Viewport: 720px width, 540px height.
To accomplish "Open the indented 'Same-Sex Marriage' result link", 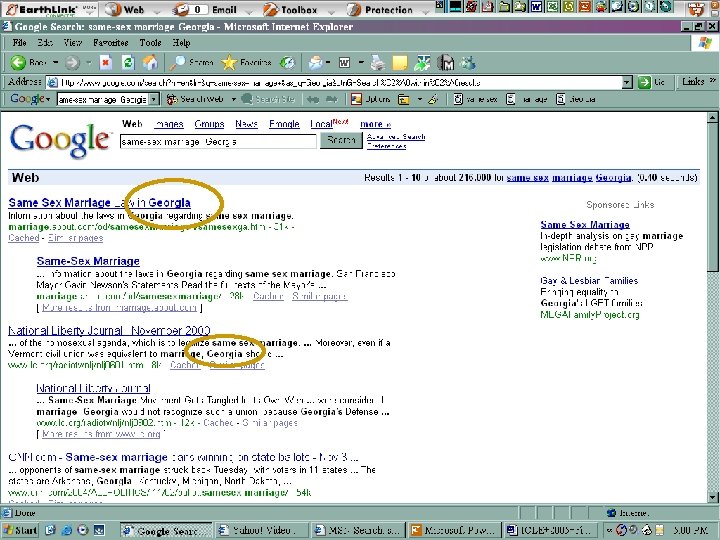I will [88, 261].
